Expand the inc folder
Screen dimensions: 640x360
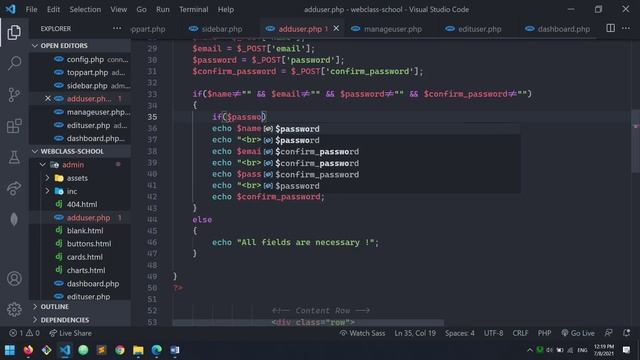(47, 191)
